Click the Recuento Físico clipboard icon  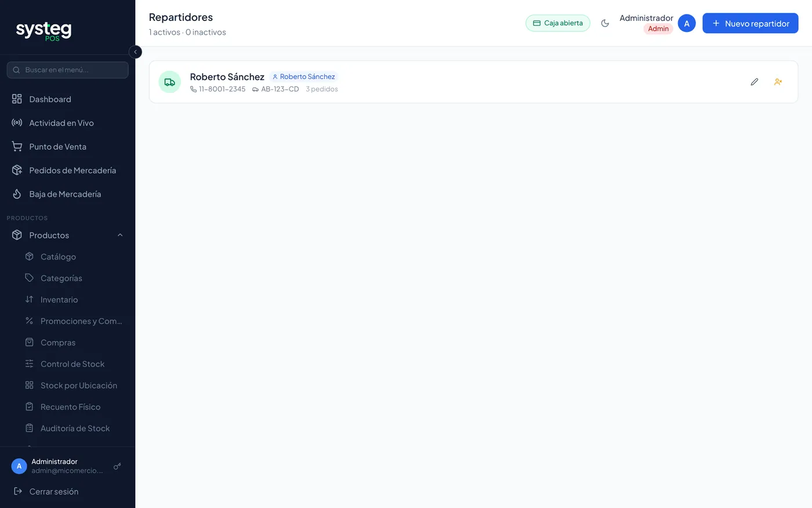tap(29, 407)
